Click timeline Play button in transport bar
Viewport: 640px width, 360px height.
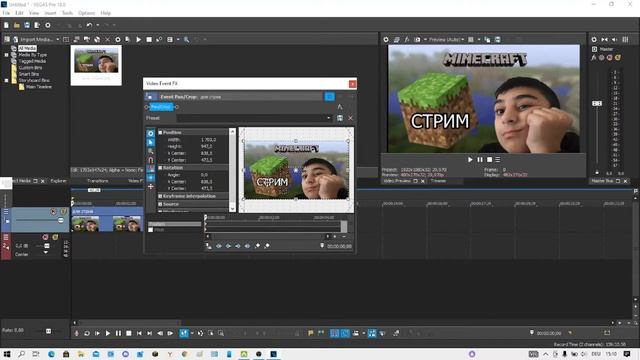pyautogui.click(x=108, y=333)
